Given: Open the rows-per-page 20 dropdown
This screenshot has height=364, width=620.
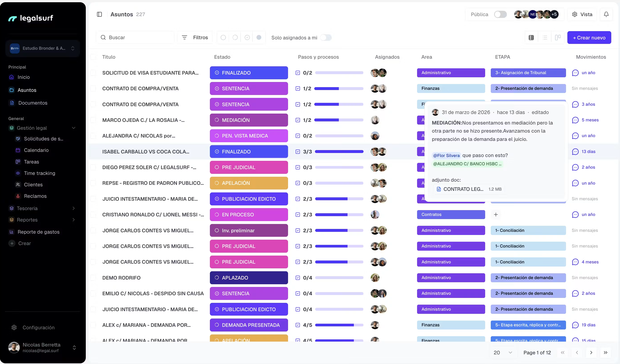Looking at the screenshot, I should (x=503, y=353).
